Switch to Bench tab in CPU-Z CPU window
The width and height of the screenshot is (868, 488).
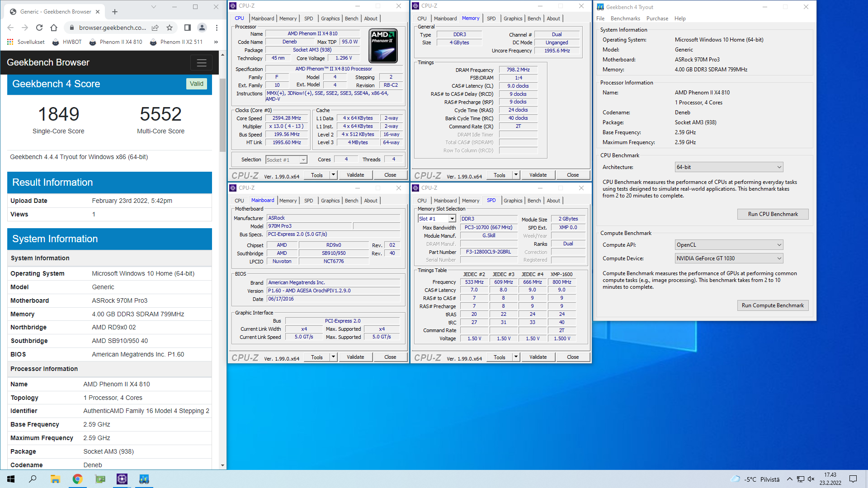tap(351, 19)
